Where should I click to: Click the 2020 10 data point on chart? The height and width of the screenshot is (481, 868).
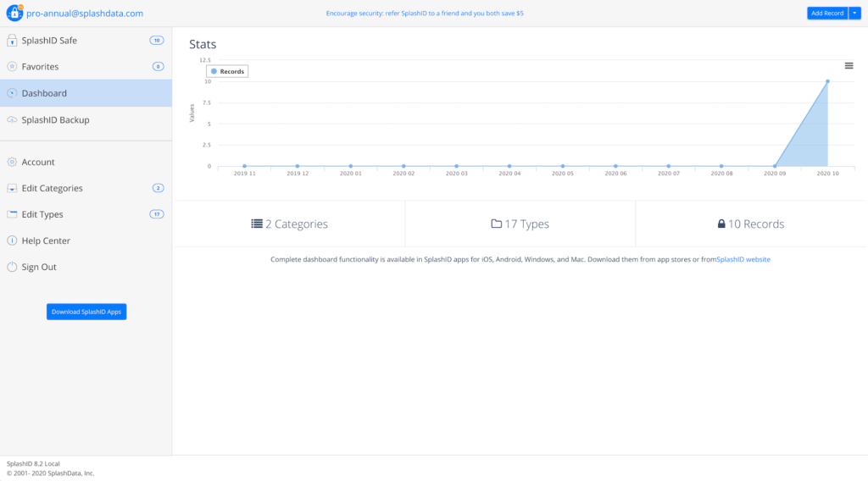pos(827,81)
